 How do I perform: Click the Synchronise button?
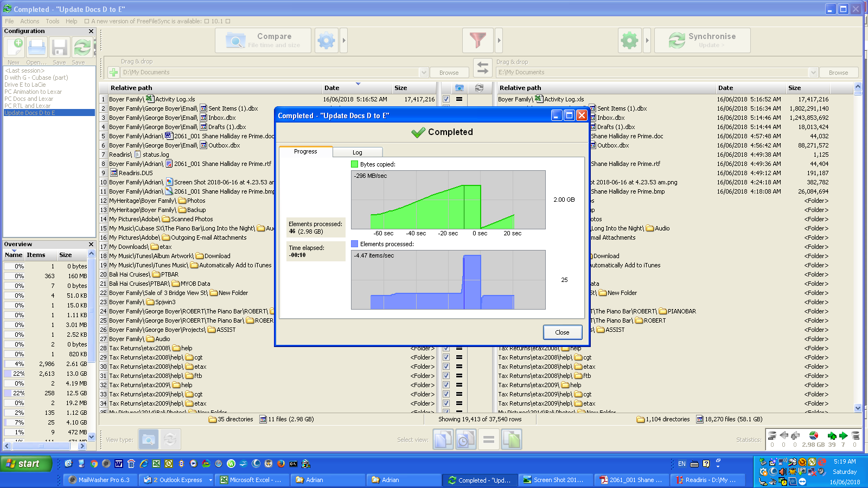tap(703, 41)
